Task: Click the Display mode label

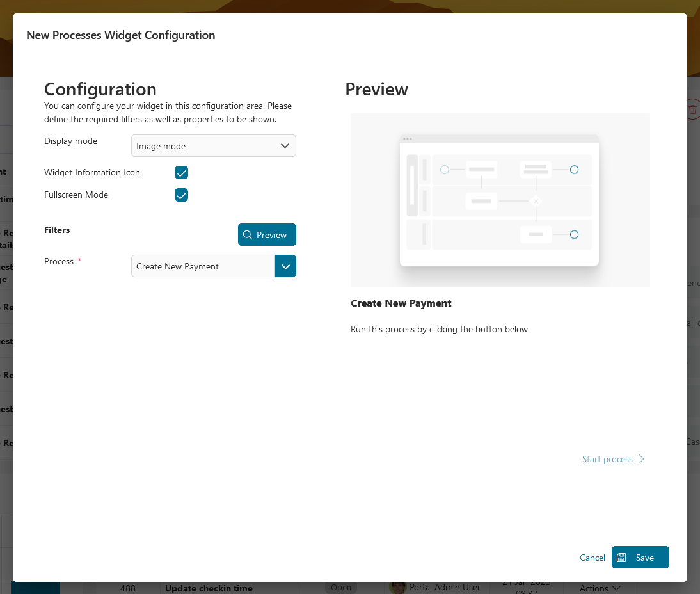Action: (x=70, y=141)
